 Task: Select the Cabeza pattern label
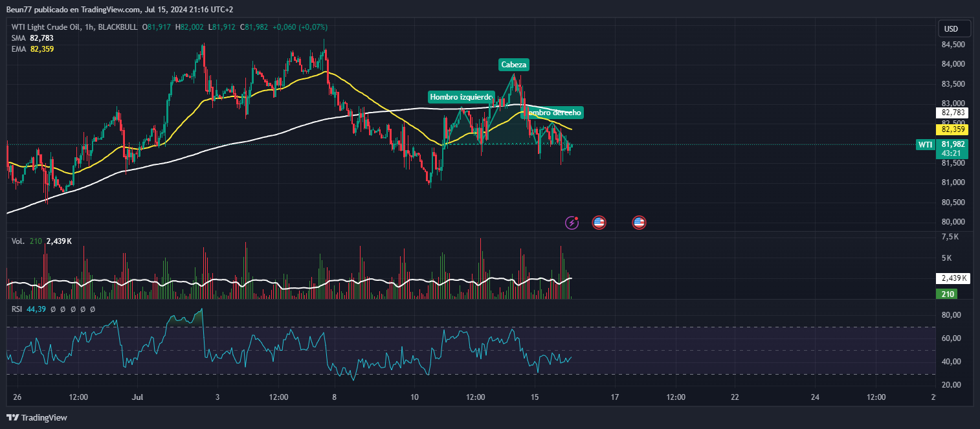click(x=514, y=65)
